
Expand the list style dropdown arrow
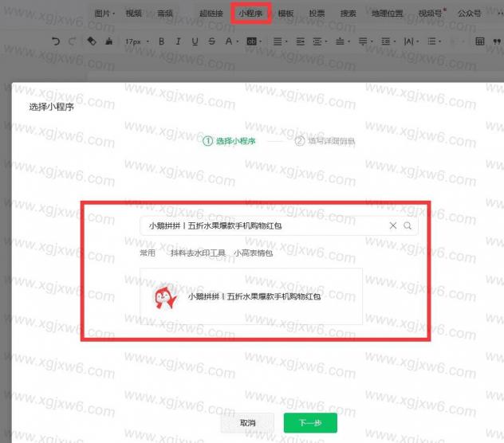[440, 41]
